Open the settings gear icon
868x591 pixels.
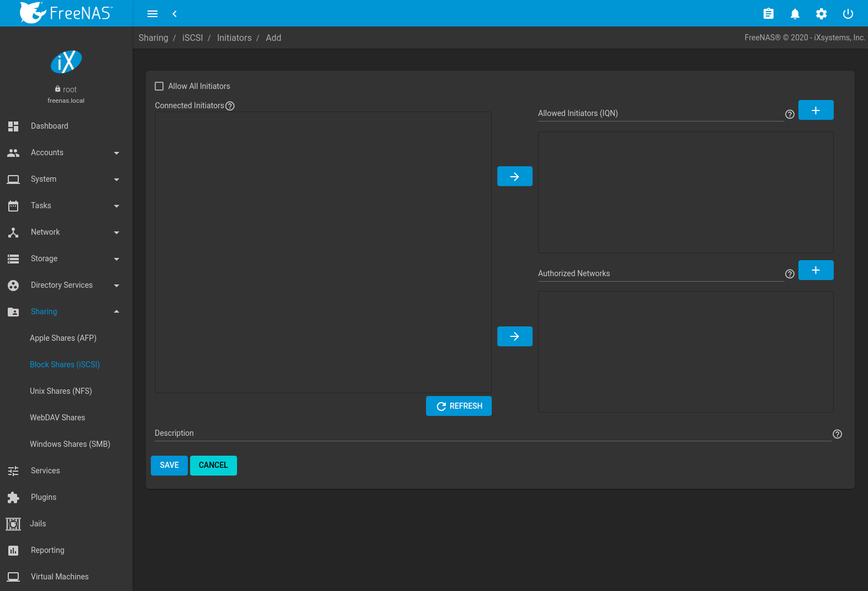[821, 14]
